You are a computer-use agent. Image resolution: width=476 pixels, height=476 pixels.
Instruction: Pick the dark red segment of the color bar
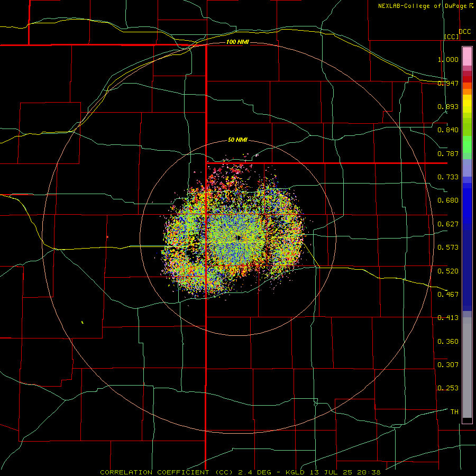click(467, 79)
